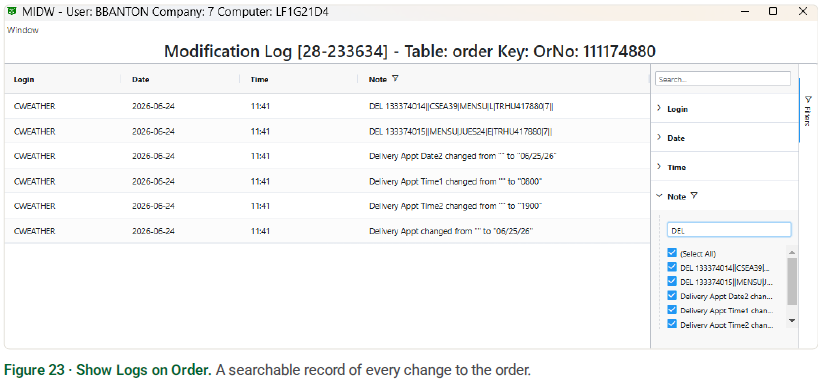Expand the Date filter section

(x=724, y=138)
